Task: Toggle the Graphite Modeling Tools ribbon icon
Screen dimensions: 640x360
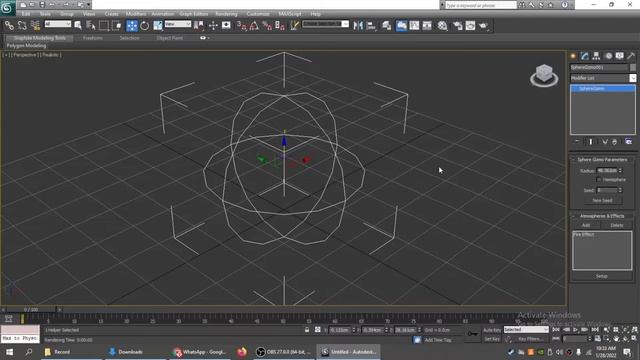Action: coord(401,26)
